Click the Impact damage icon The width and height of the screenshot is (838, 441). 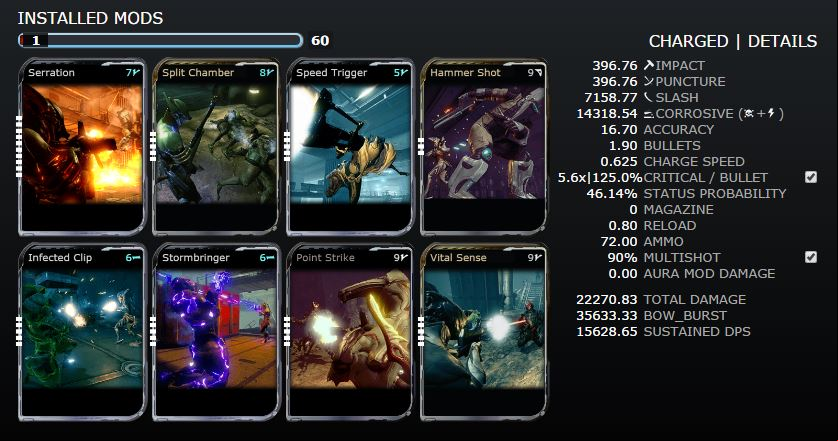pyautogui.click(x=648, y=65)
